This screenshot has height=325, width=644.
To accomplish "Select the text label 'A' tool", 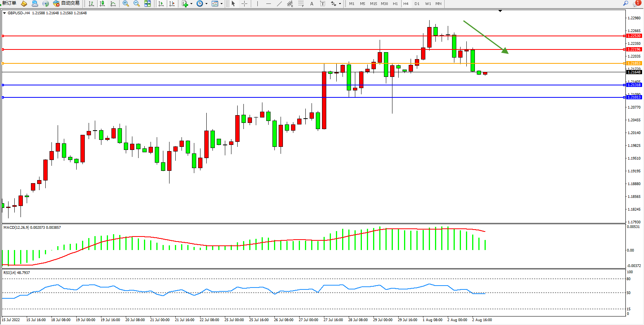I will 312,3.
